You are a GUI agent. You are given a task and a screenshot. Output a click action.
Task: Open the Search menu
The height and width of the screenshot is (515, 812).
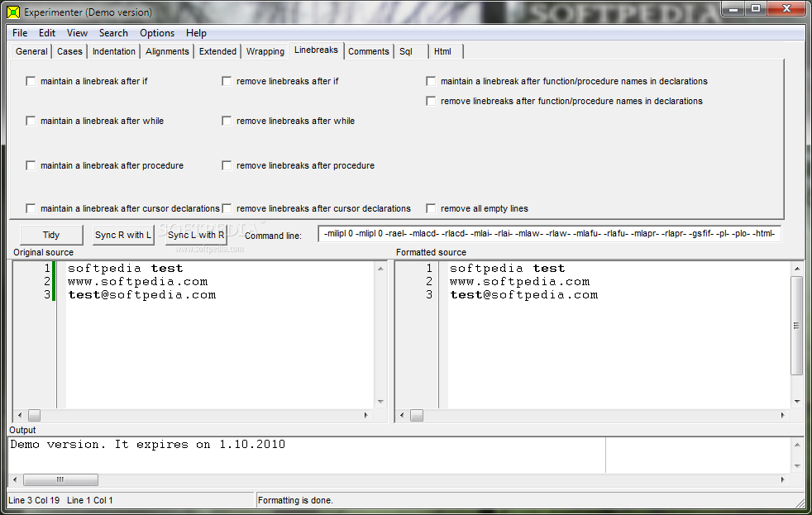pos(113,32)
